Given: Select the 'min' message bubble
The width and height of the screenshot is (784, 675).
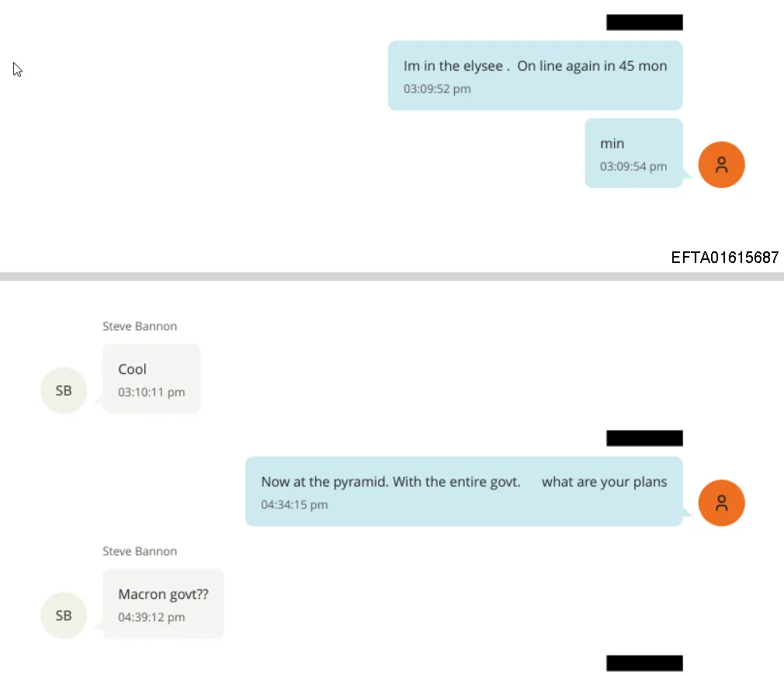Looking at the screenshot, I should coord(633,154).
